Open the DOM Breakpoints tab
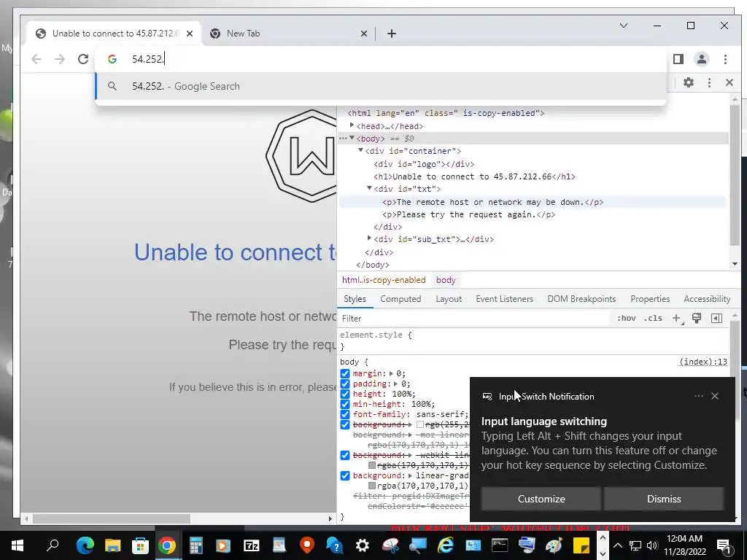The width and height of the screenshot is (747, 560). (x=581, y=299)
